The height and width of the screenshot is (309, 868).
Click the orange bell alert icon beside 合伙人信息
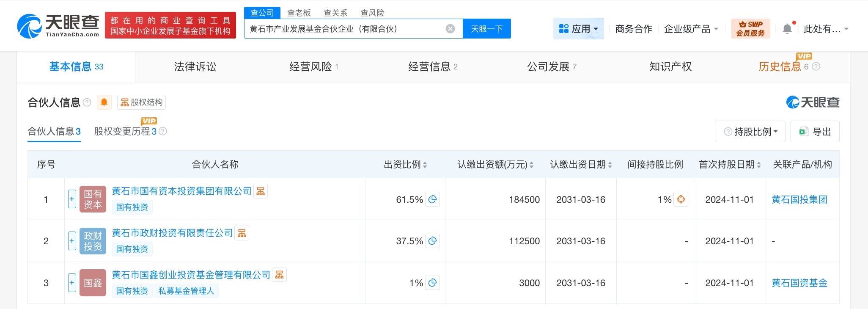click(104, 102)
